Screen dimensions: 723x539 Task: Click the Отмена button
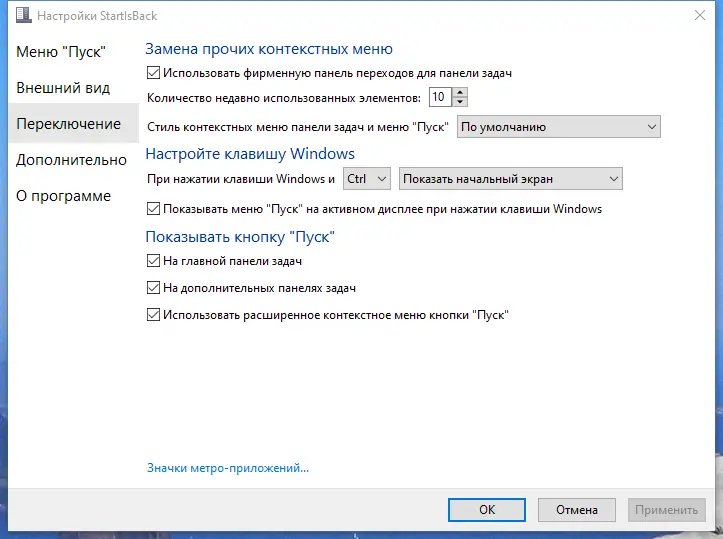(x=577, y=509)
